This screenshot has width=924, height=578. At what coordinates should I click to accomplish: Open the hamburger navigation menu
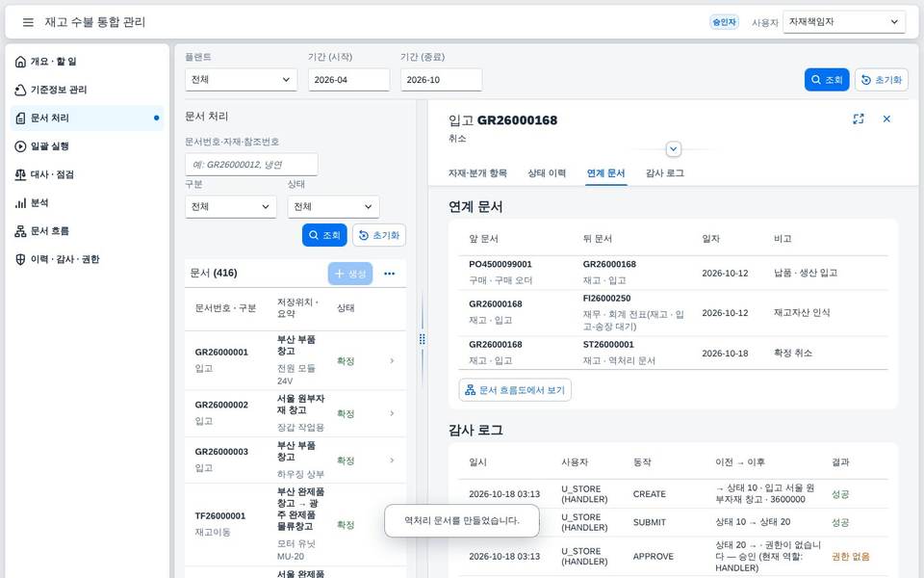tap(28, 22)
